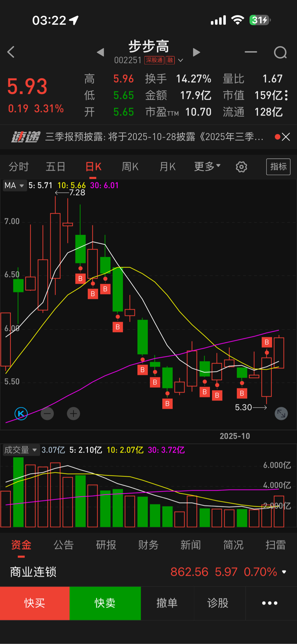Screen dimensions: 297x644
Task: Tap the Wi-Fi icon in status bar
Action: coord(237,20)
